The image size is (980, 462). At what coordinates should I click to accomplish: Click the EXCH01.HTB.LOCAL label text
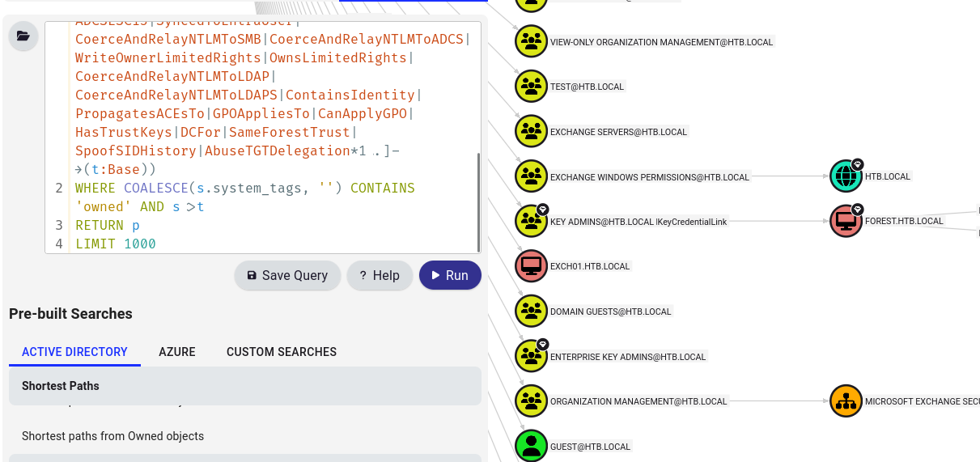[590, 265]
